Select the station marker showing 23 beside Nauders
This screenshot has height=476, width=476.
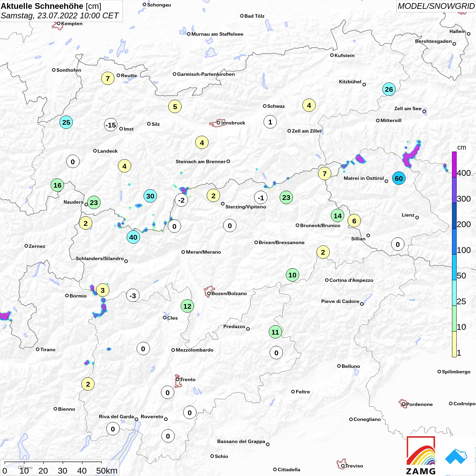[x=94, y=203]
